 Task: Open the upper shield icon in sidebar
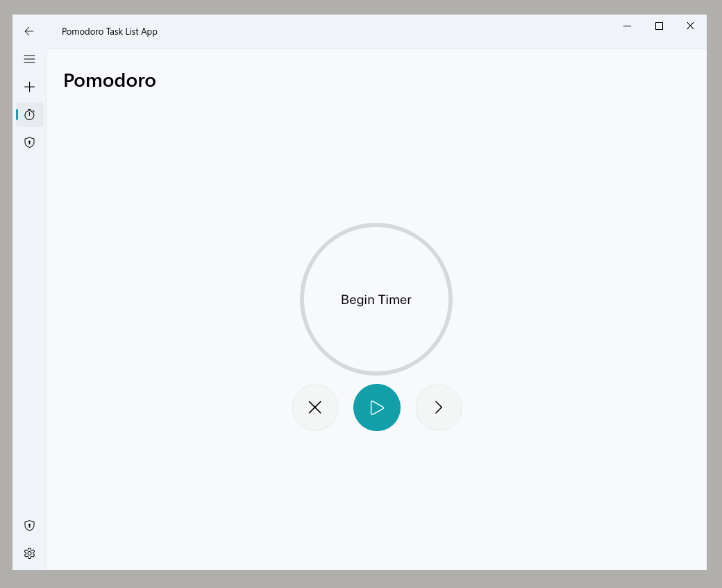(x=29, y=142)
